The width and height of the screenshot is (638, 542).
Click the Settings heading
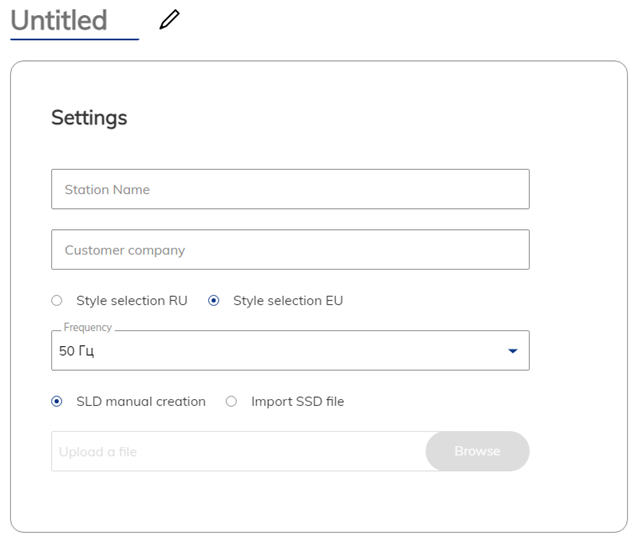click(x=89, y=118)
